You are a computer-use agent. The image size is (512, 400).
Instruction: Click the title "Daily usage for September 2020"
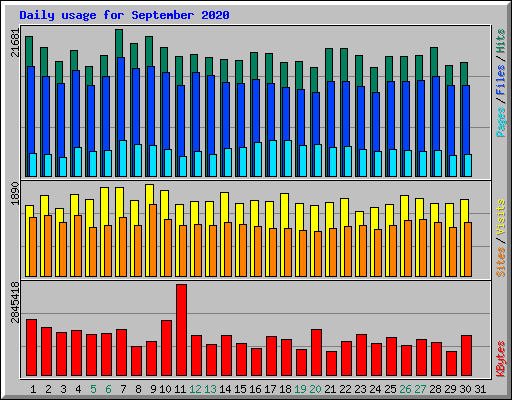pos(124,16)
